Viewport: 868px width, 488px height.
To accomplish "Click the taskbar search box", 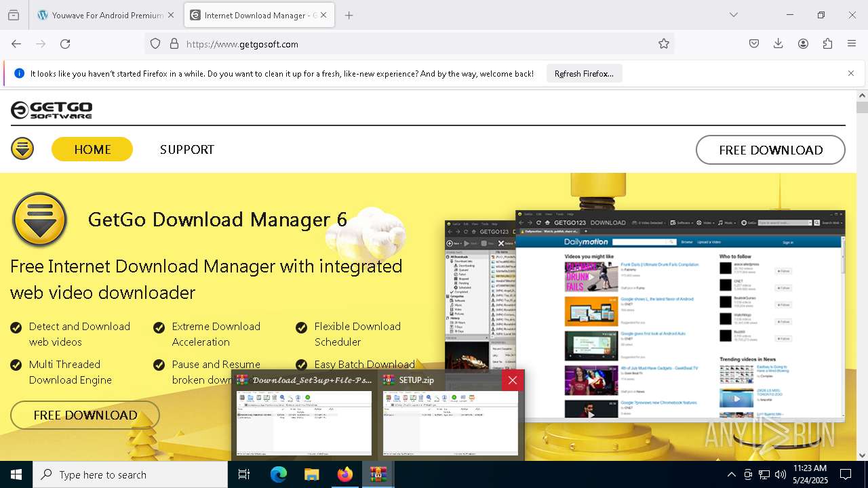I will point(130,474).
